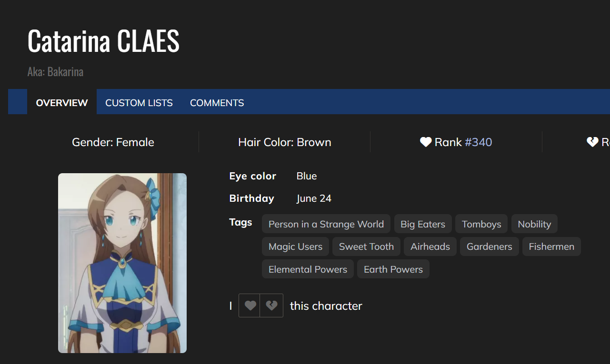
Task: Open the #340 rank link
Action: [x=478, y=142]
